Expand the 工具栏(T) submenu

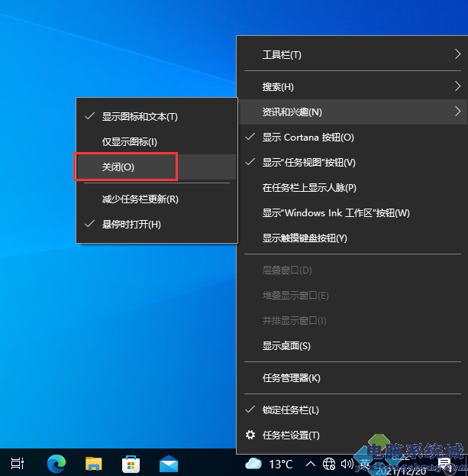[x=353, y=55]
